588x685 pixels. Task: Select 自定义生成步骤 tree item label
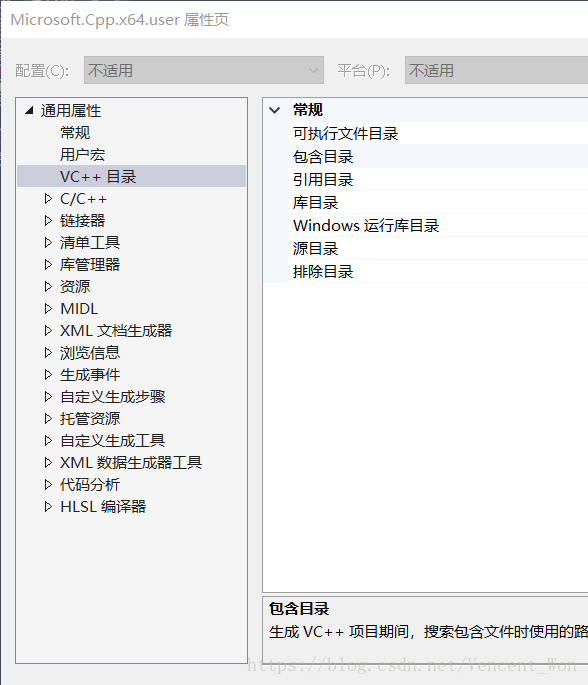point(113,397)
